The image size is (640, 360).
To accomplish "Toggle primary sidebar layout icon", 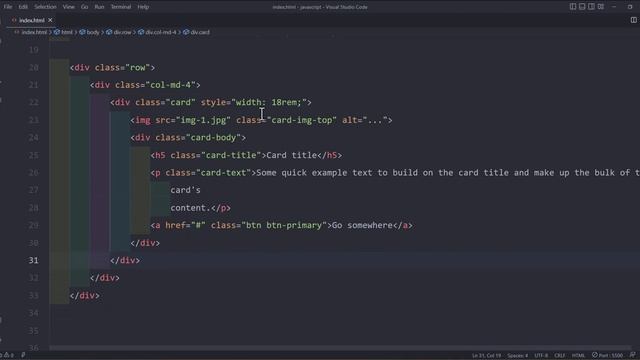I will pos(573,7).
